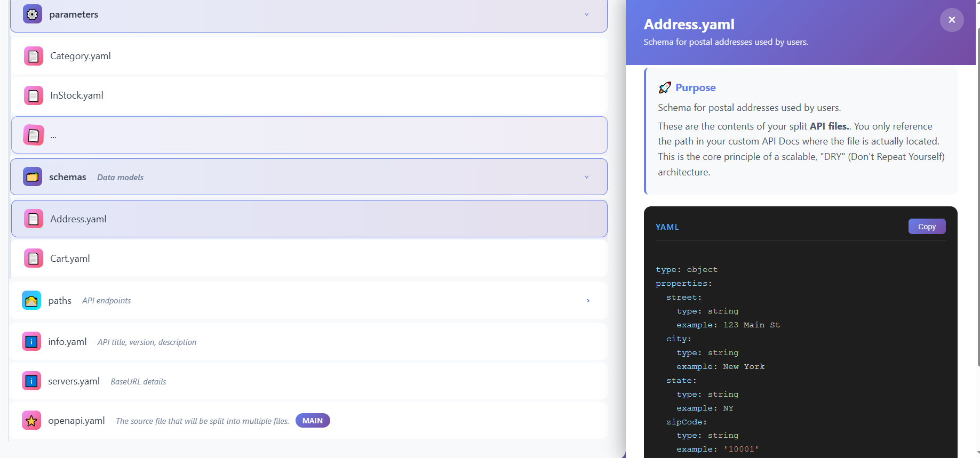Viewport: 980px width, 458px height.
Task: Click the Cart.yaml file icon
Action: [34, 259]
